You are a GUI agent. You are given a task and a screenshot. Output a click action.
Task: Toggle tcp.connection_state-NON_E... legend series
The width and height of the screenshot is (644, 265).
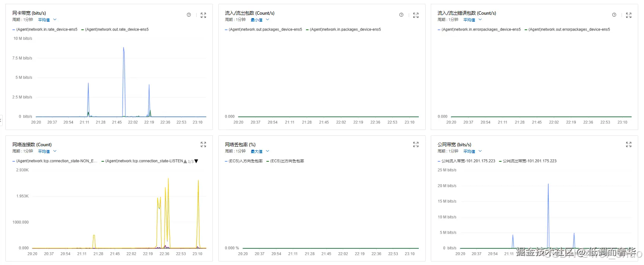(55, 161)
